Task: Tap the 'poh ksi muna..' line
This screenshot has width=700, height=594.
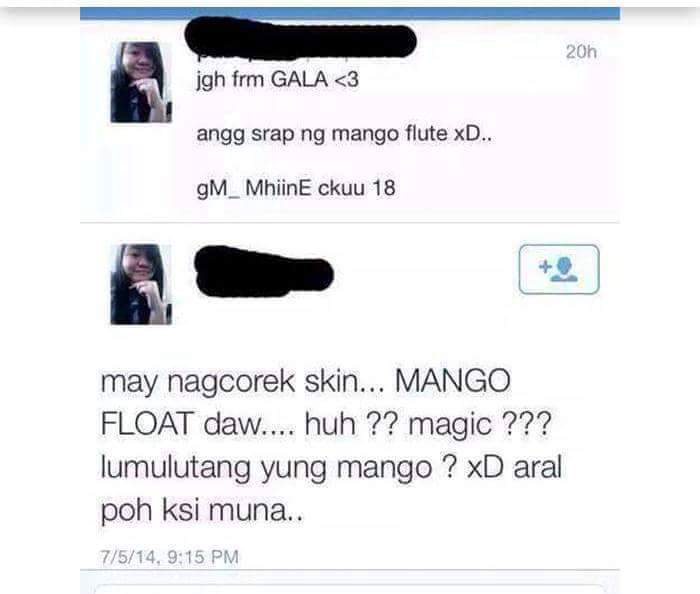Action: (202, 511)
